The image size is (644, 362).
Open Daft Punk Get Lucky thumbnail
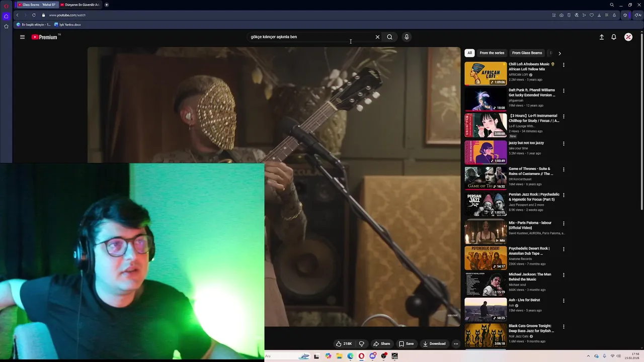click(486, 99)
